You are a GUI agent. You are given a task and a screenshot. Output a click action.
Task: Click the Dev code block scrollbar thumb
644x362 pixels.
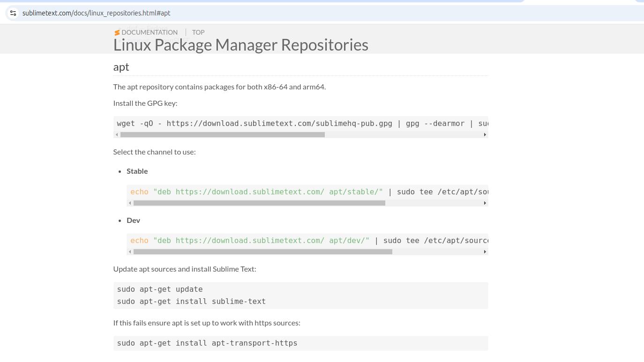(x=263, y=252)
